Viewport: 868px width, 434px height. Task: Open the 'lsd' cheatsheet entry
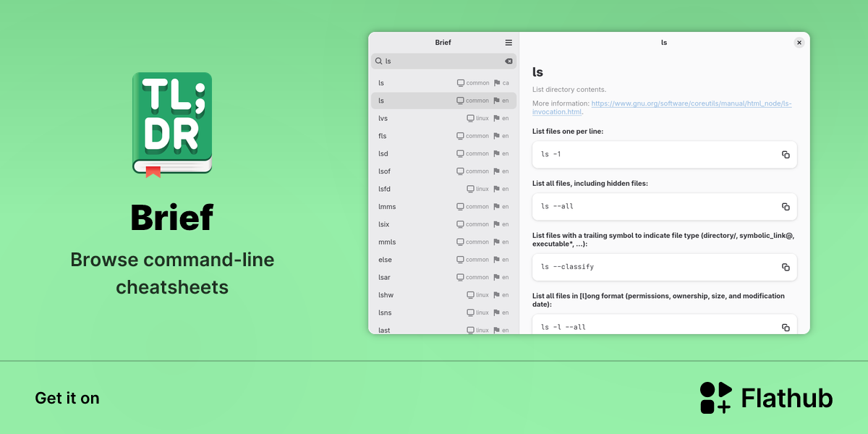pos(443,153)
